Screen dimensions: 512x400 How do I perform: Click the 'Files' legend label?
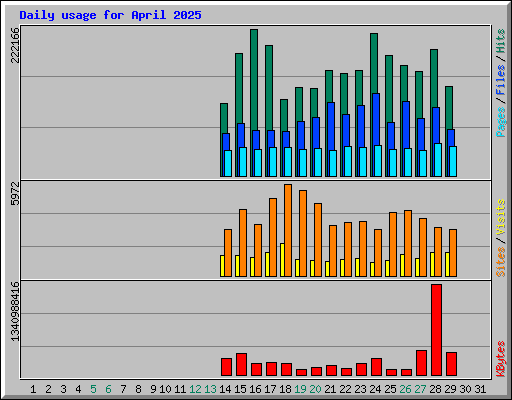coord(500,80)
